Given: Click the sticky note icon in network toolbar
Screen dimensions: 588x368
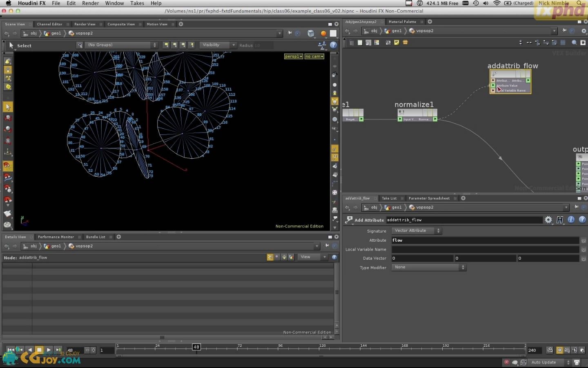Looking at the screenshot, I should pos(396,43).
